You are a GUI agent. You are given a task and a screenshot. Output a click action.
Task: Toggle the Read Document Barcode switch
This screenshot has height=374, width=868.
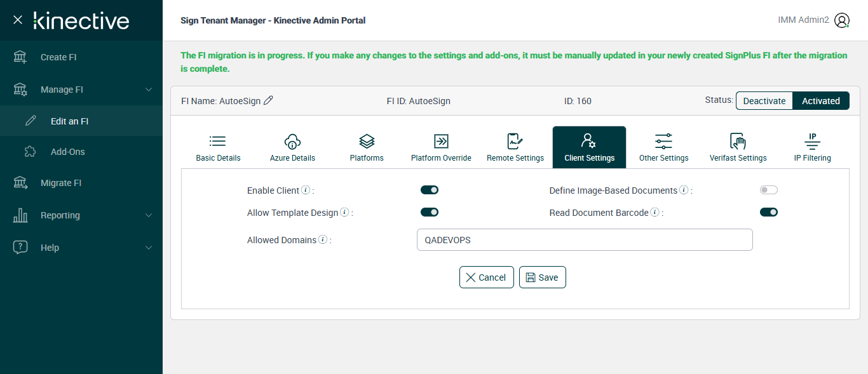coord(769,212)
